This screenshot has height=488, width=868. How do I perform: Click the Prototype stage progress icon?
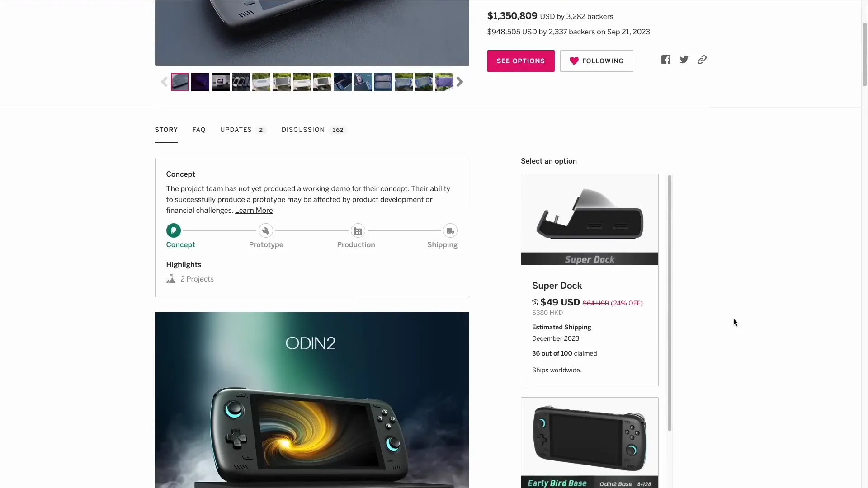(x=265, y=230)
